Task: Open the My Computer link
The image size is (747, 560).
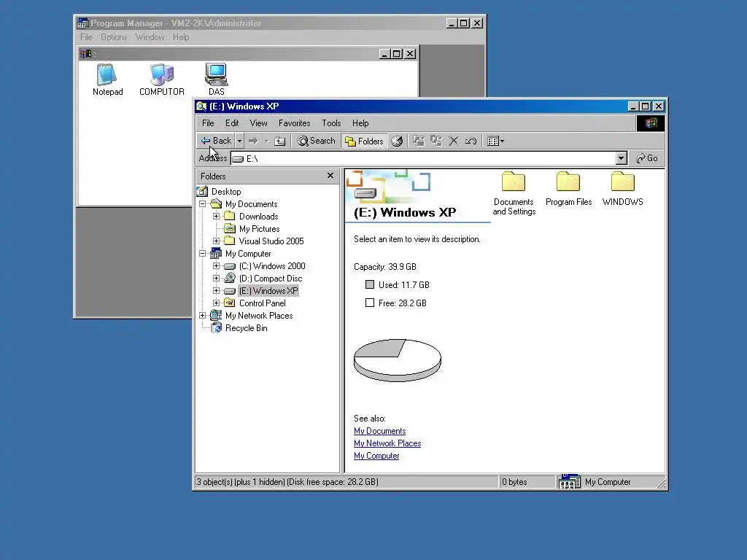Action: [376, 456]
